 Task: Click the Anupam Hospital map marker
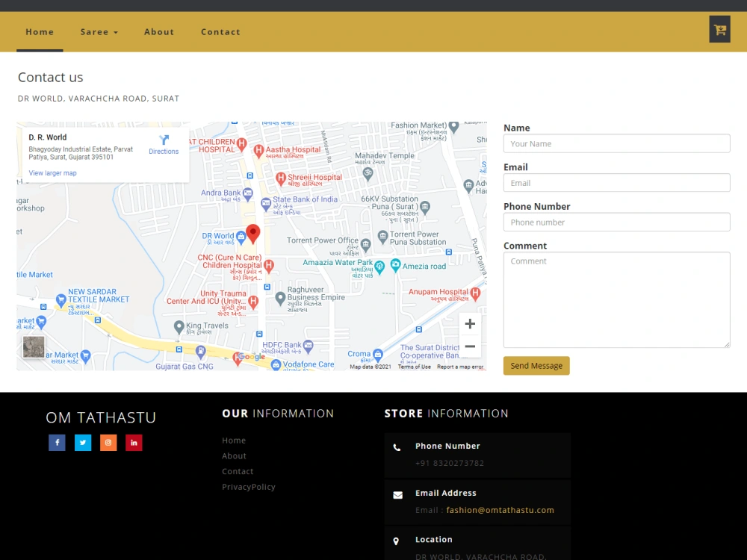tap(475, 293)
